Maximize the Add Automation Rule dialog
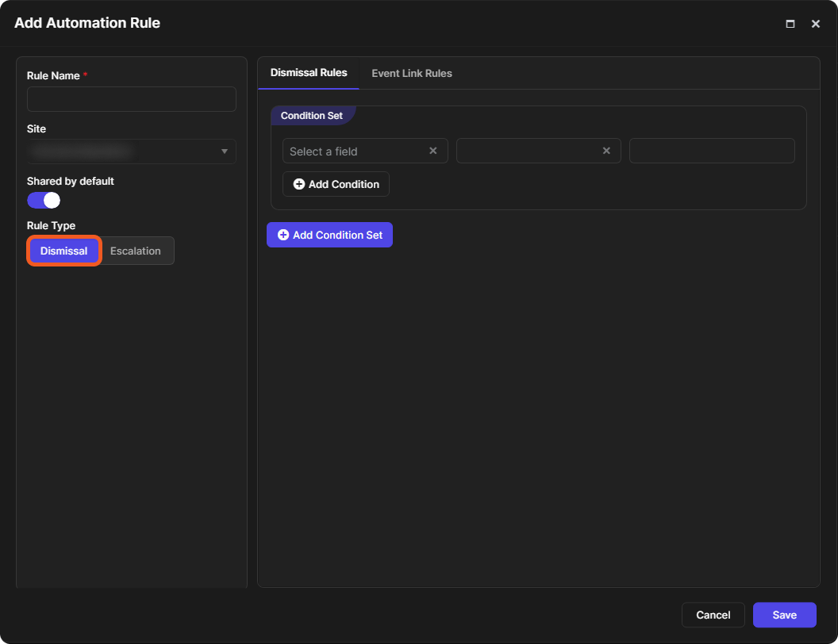Viewport: 838px width, 644px height. point(790,24)
